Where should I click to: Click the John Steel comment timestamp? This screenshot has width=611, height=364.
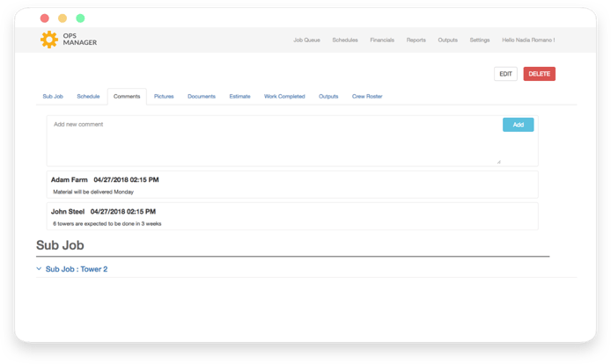pyautogui.click(x=123, y=212)
